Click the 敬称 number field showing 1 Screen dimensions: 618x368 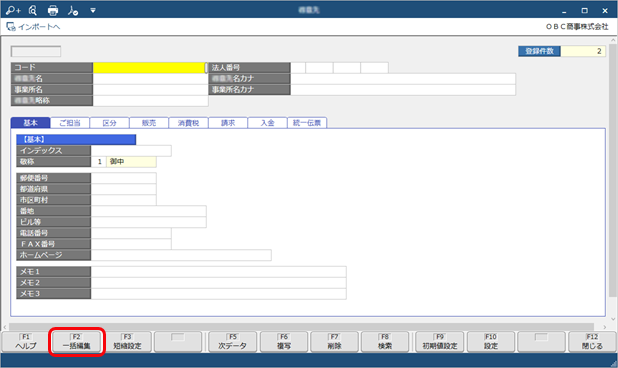(x=99, y=162)
